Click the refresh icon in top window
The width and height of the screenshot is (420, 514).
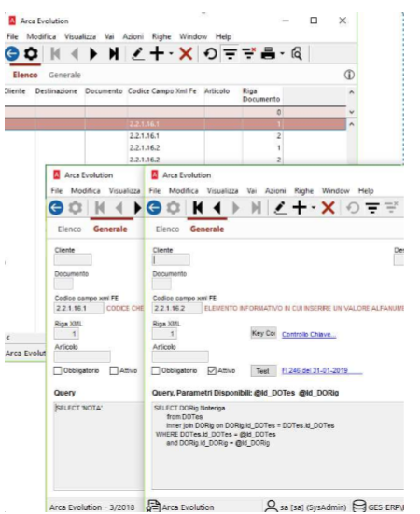(x=210, y=53)
